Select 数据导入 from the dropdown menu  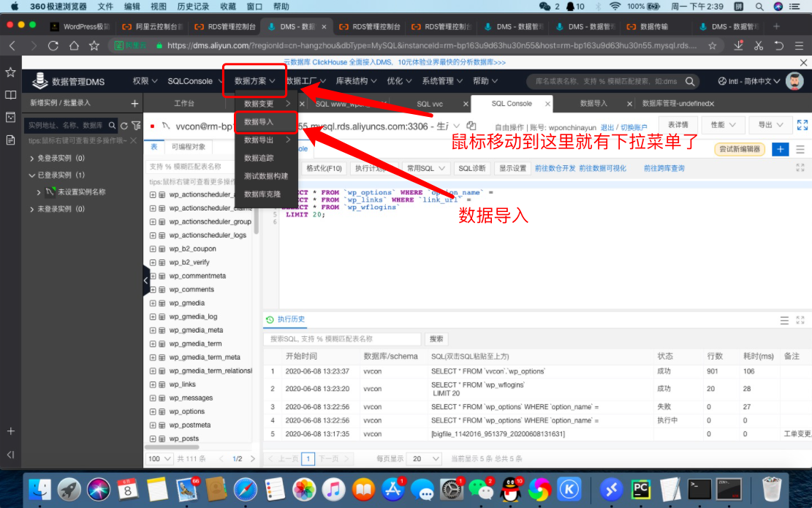[265, 122]
